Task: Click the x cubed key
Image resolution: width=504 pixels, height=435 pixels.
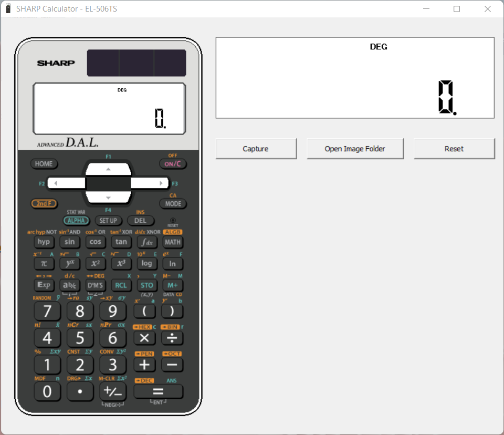Action: pyautogui.click(x=121, y=264)
